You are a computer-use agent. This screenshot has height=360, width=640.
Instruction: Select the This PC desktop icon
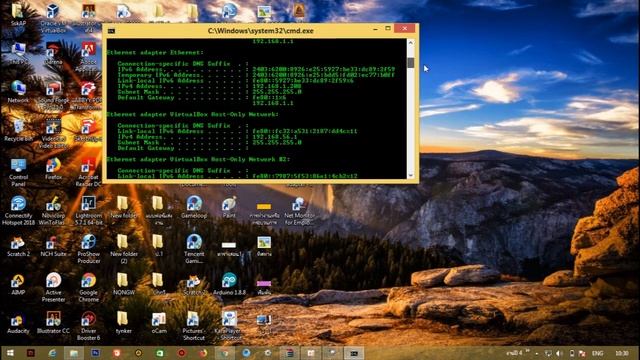(x=18, y=54)
